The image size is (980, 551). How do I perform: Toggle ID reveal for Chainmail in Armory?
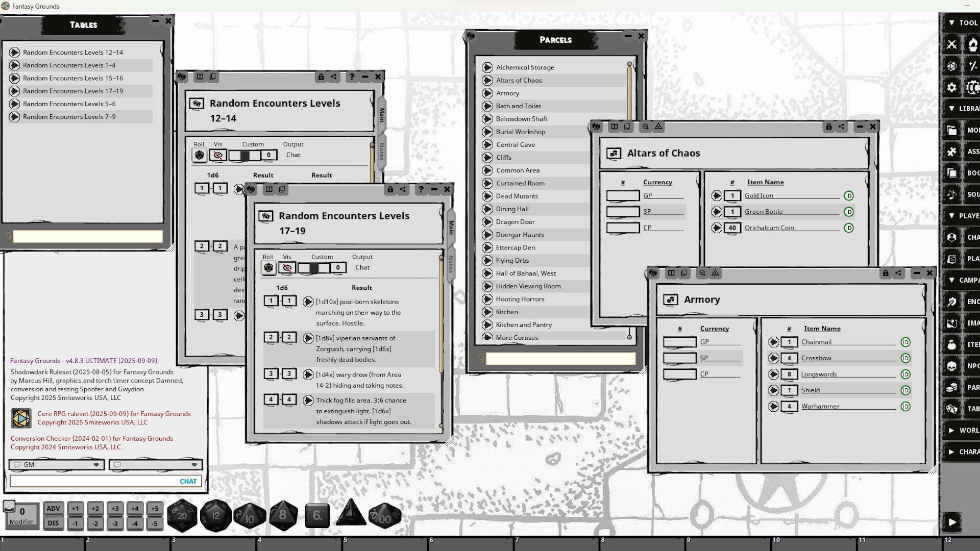click(x=906, y=342)
